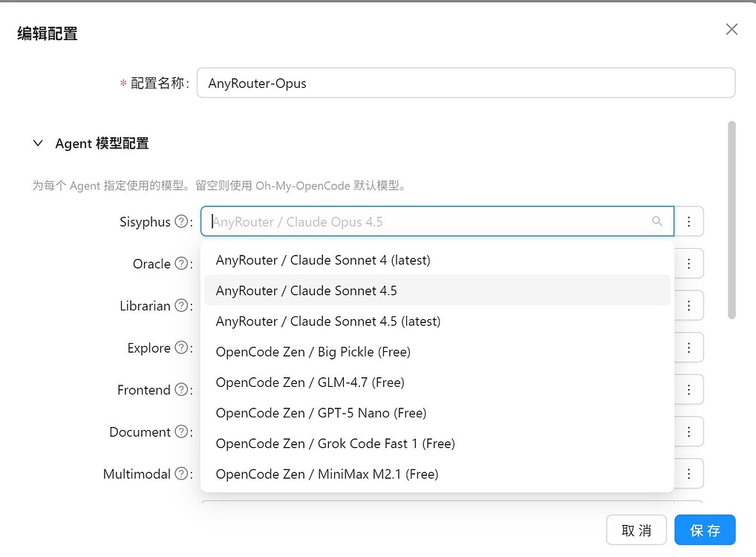The height and width of the screenshot is (557, 756).
Task: Show help tooltip icon next to Document
Action: tap(181, 431)
